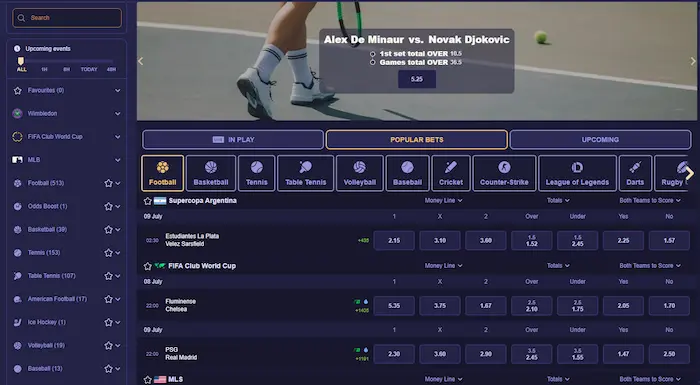The height and width of the screenshot is (385, 700).
Task: Star Volleyball (19) in sidebar
Action: click(108, 346)
